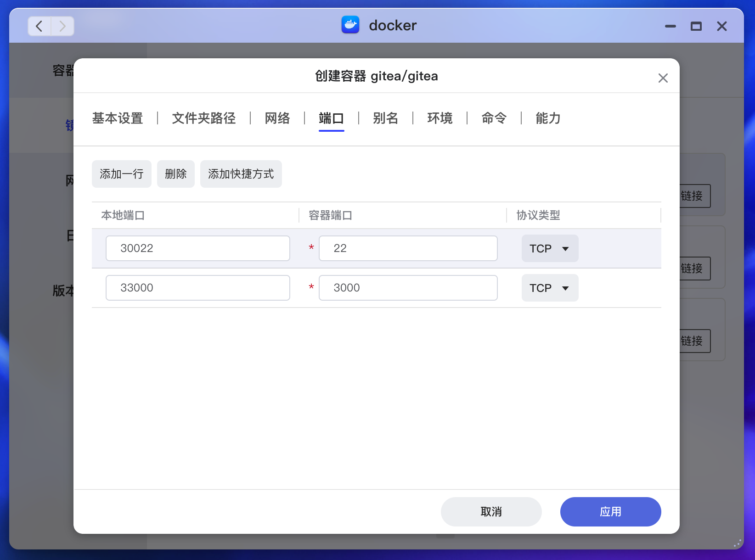755x560 pixels.
Task: Switch to the 能力 tab
Action: click(548, 118)
